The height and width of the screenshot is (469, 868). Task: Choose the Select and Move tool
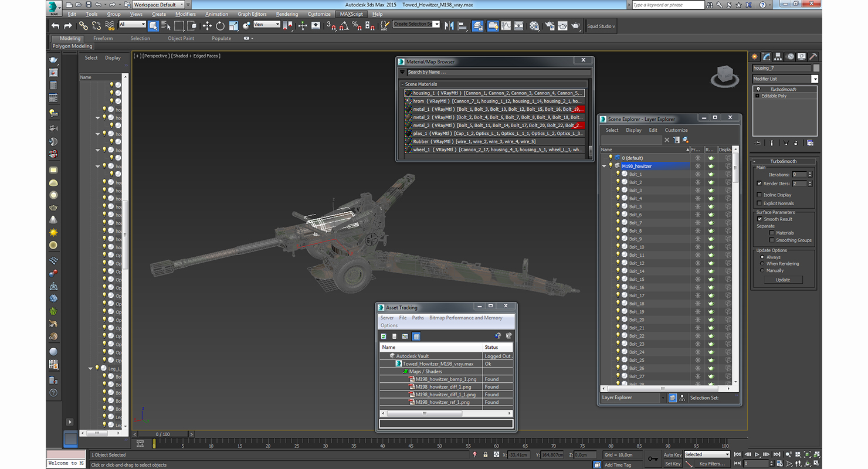point(207,26)
